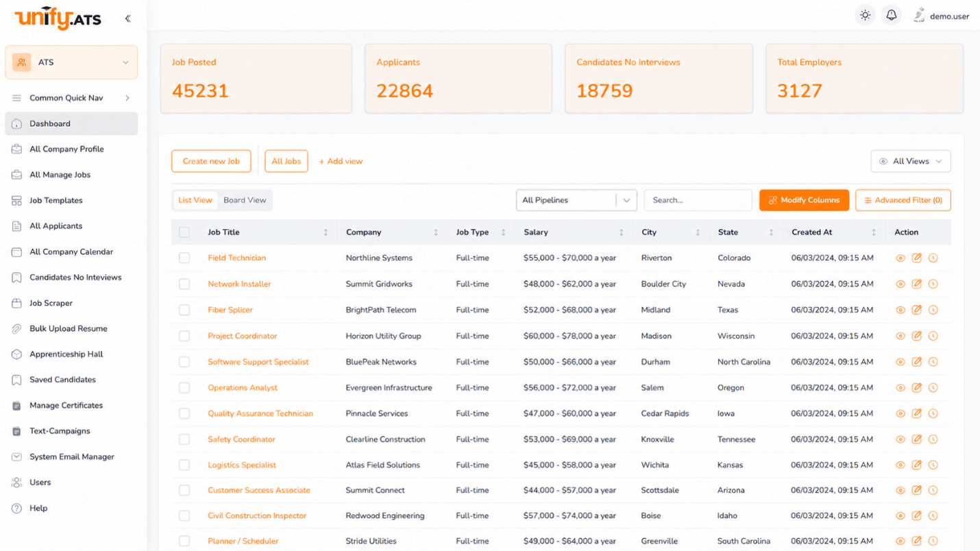The height and width of the screenshot is (551, 980).
Task: Edit the Quality Assurance Technician job
Action: pos(917,414)
